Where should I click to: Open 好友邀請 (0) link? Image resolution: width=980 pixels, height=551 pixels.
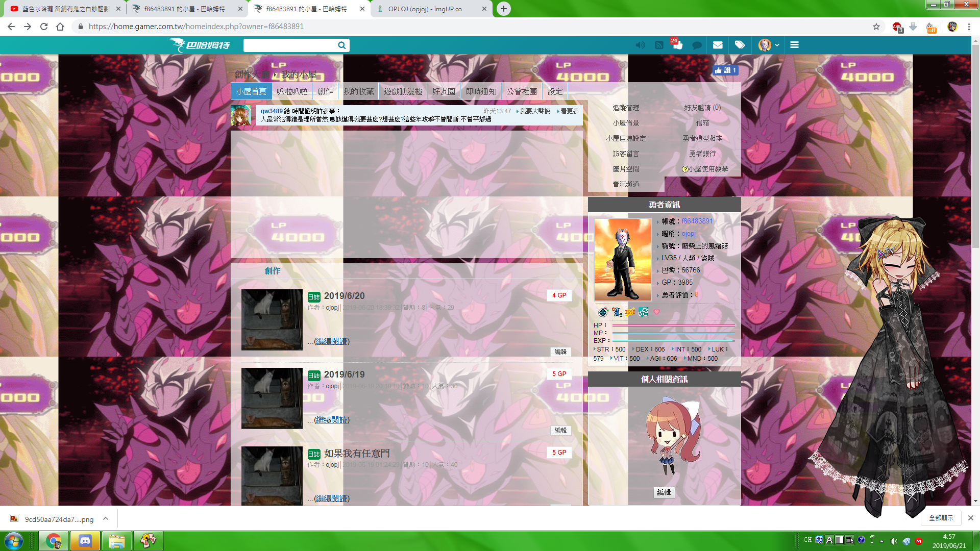click(702, 108)
